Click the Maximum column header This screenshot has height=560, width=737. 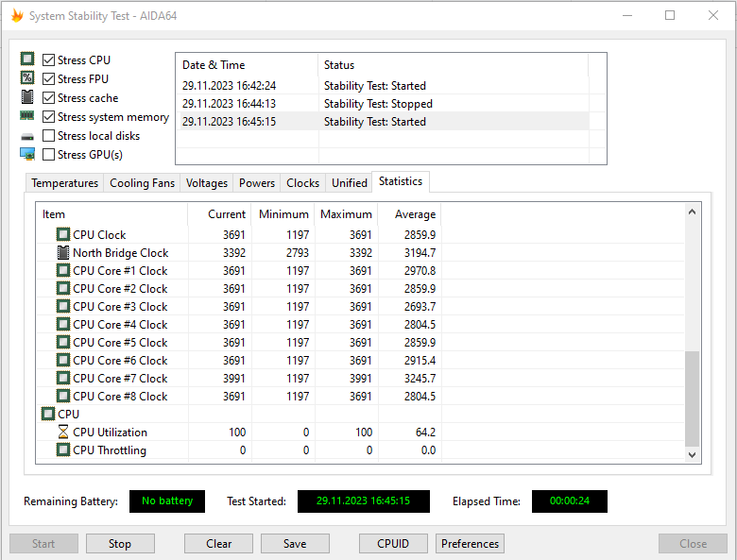tap(347, 214)
